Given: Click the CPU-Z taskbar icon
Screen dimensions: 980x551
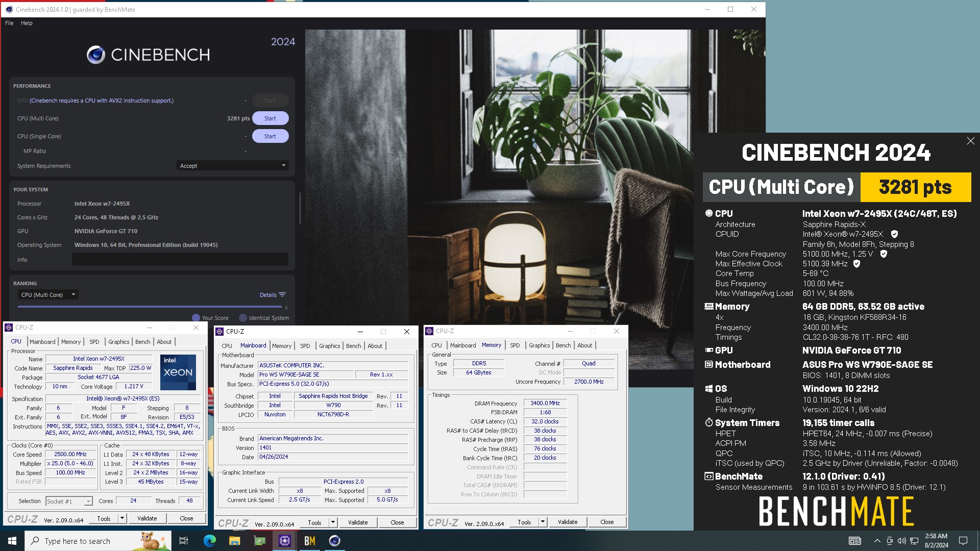Looking at the screenshot, I should [x=285, y=541].
